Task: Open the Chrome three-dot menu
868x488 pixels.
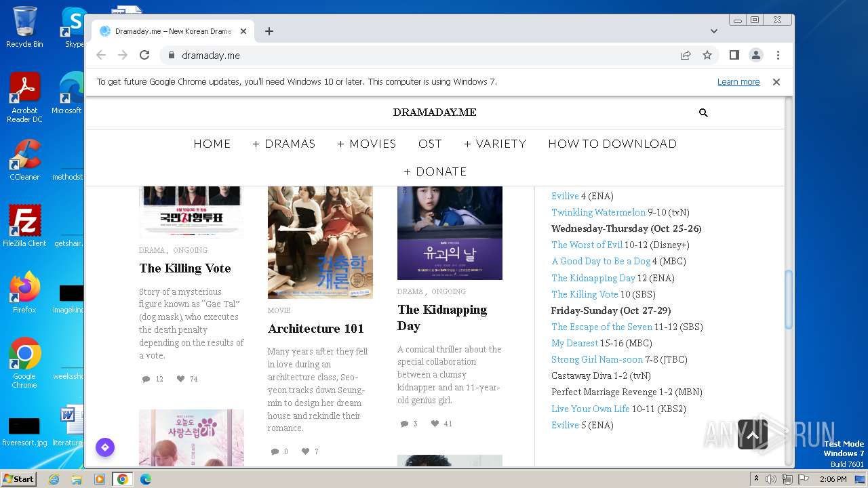Action: tap(778, 55)
